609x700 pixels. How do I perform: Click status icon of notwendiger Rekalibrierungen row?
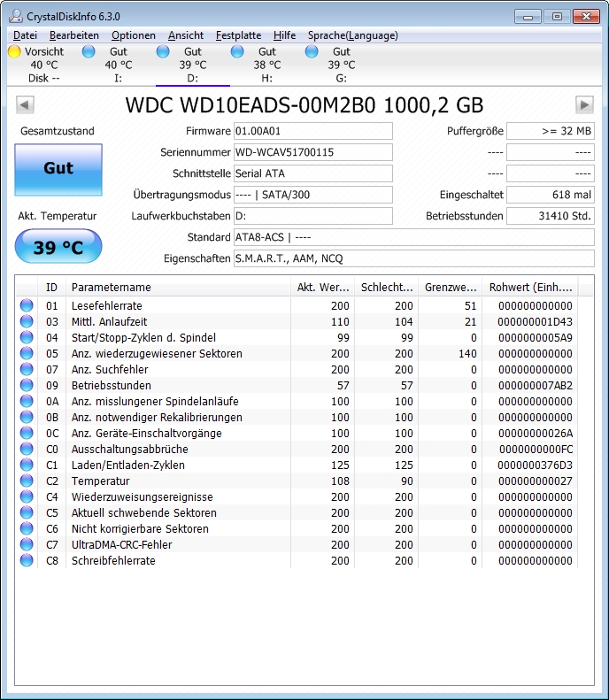(27, 417)
